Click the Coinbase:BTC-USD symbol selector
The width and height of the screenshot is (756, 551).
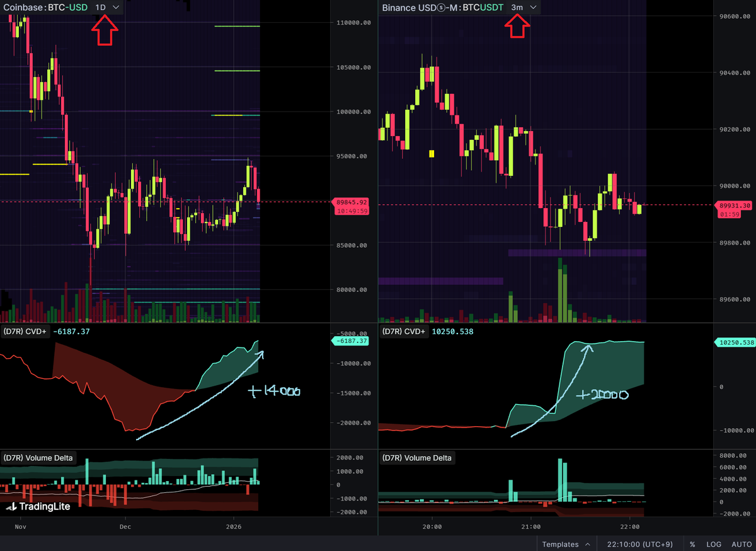(x=45, y=7)
